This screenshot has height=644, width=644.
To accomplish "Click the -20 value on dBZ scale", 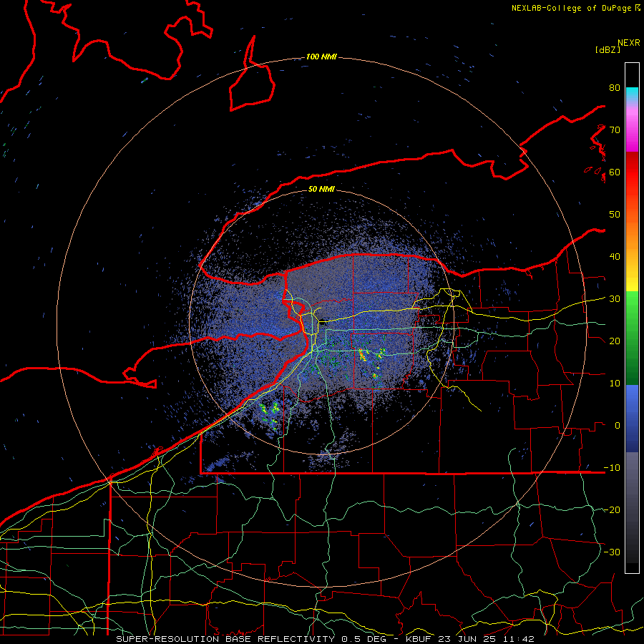I will 612,510.
